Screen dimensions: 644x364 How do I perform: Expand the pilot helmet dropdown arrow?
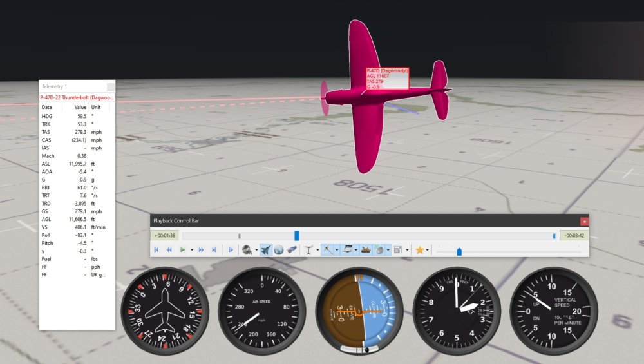pos(256,250)
